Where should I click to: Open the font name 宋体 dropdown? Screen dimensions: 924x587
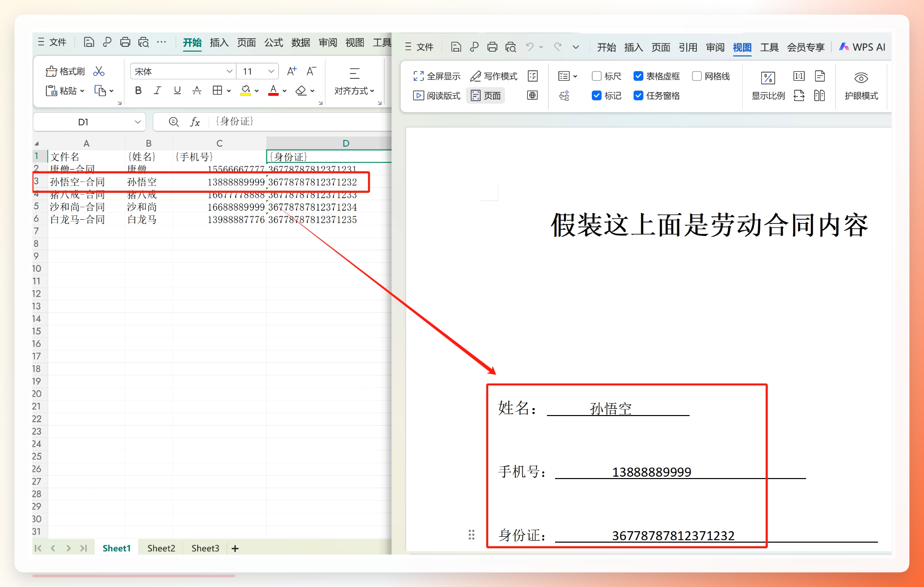point(229,71)
